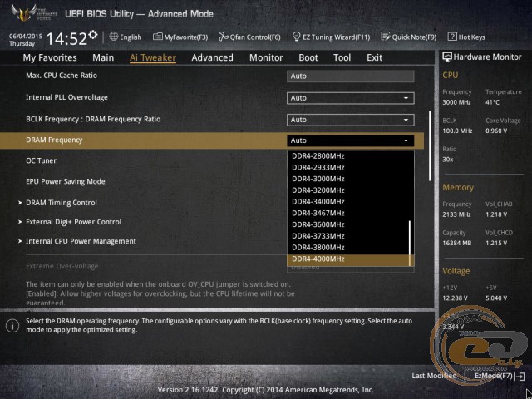Viewport: 532px width, 399px height.
Task: Open Internal PLL Overvoltage dropdown
Action: click(x=351, y=98)
